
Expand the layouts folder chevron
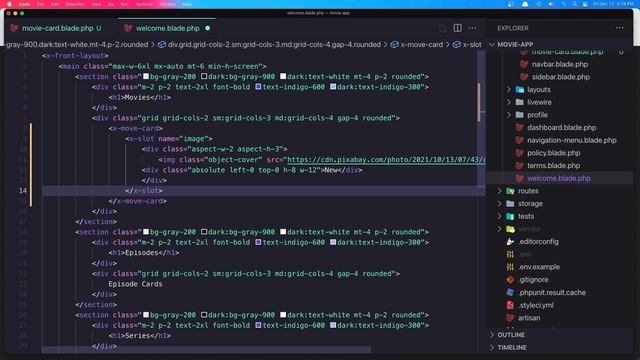pos(509,89)
